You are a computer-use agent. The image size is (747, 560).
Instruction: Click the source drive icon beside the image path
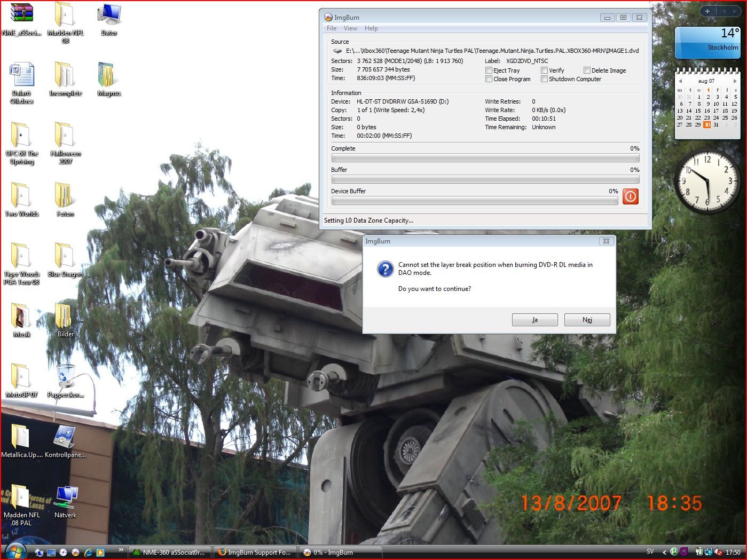(337, 51)
